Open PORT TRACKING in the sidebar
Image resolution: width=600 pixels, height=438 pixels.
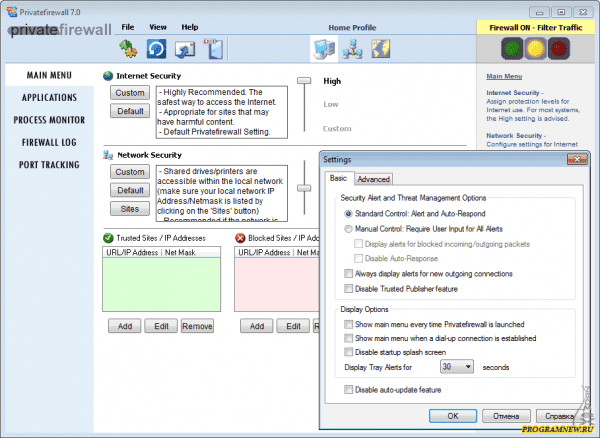[49, 164]
